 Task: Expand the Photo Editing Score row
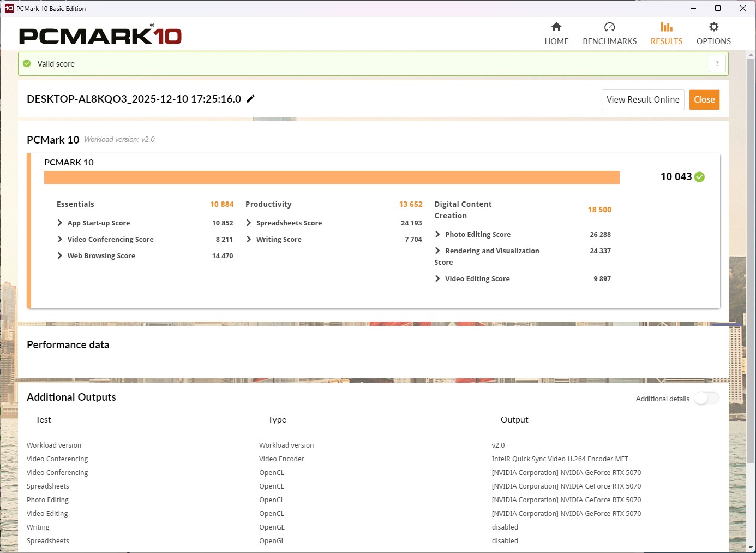coord(437,234)
